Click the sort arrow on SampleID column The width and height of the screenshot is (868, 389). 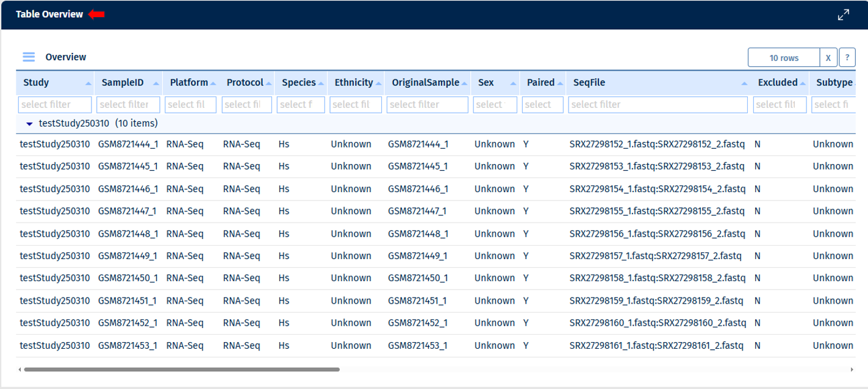click(156, 83)
